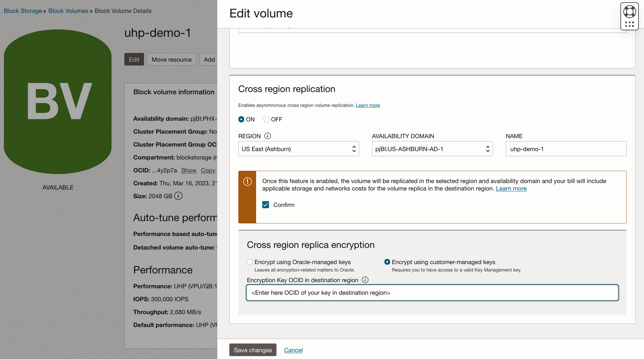
Task: Click the warning icon in the alert banner
Action: pos(247,181)
